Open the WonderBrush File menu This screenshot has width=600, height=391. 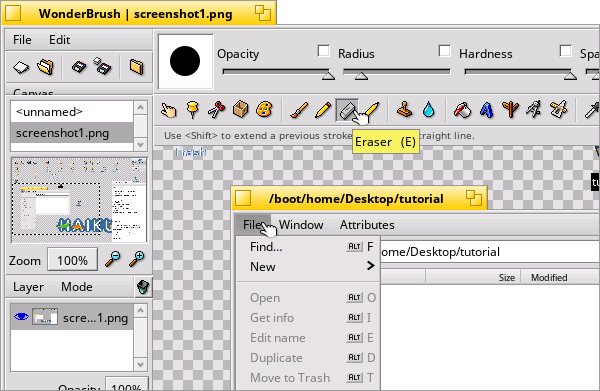point(22,40)
